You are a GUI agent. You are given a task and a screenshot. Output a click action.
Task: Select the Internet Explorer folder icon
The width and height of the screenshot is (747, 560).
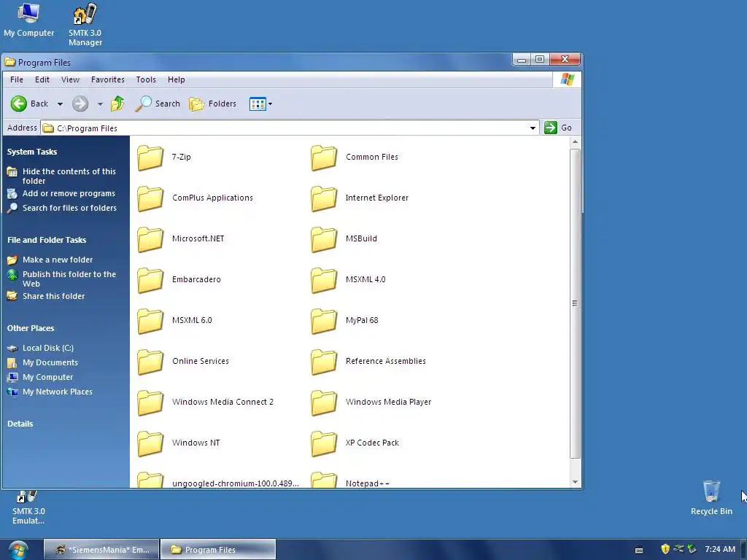tap(324, 198)
